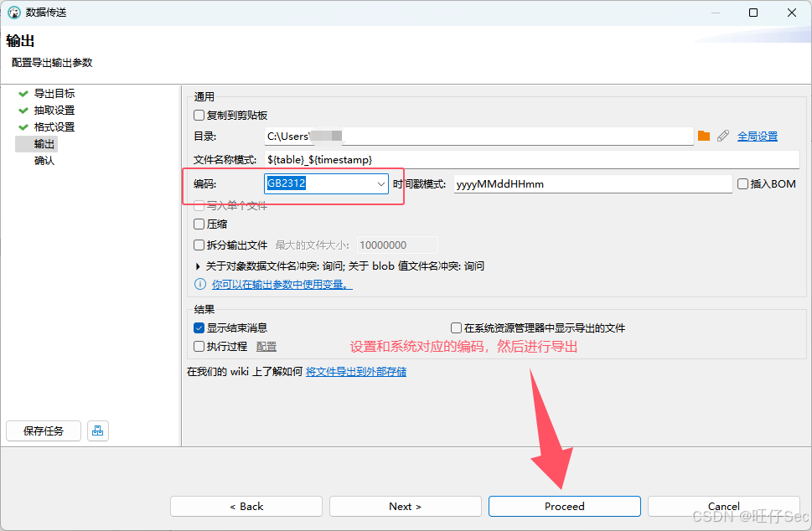Screen dimensions: 812x531
Task: Click the Cancel button
Action: 723,506
